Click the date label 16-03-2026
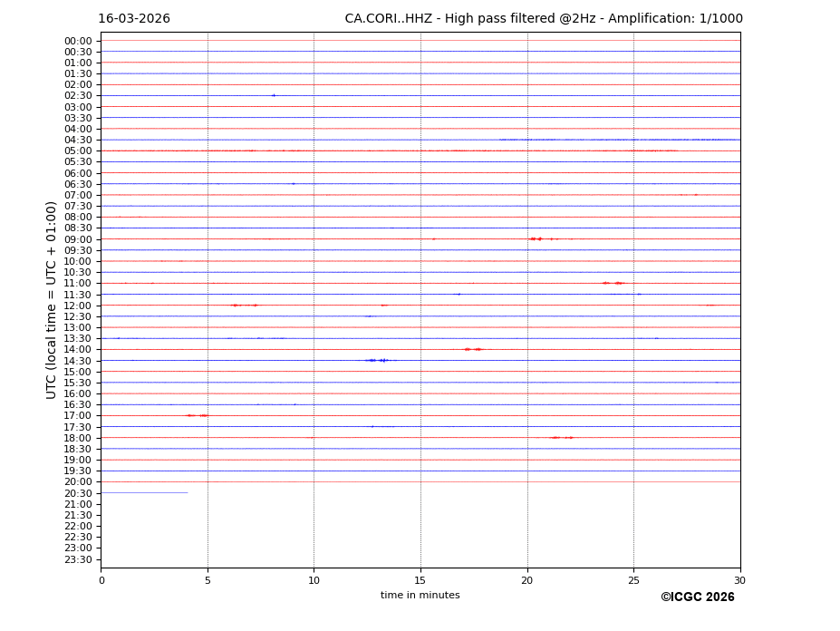Viewport: 840px width, 631px height. point(134,19)
